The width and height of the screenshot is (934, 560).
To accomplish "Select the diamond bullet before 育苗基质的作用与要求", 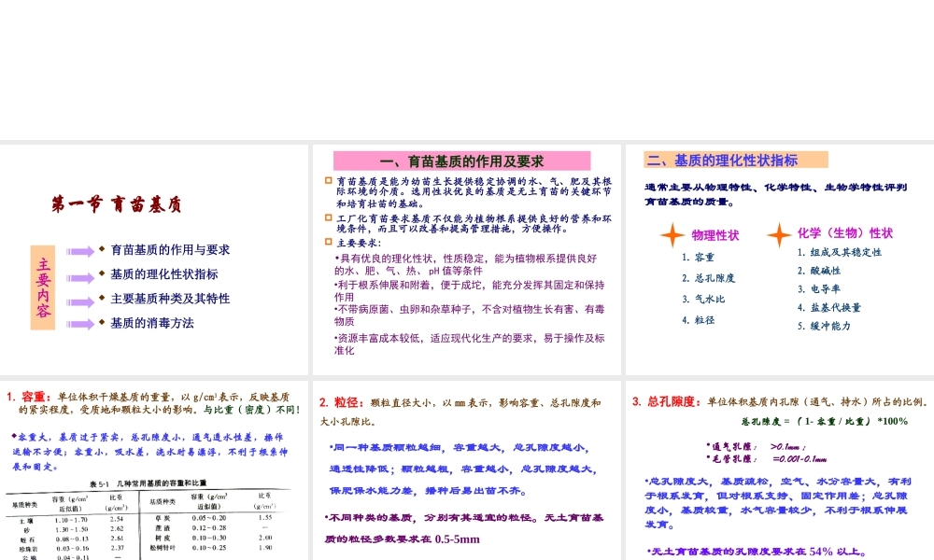I will 103,250.
